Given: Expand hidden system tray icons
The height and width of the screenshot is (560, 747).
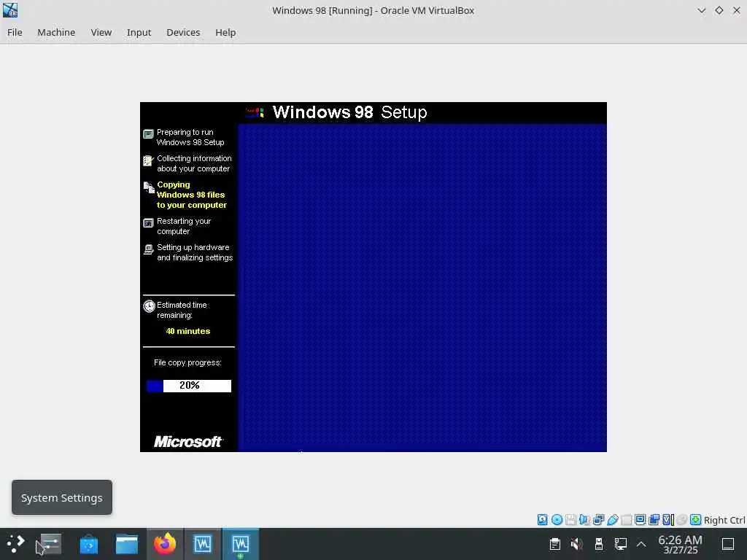Looking at the screenshot, I should tap(641, 544).
